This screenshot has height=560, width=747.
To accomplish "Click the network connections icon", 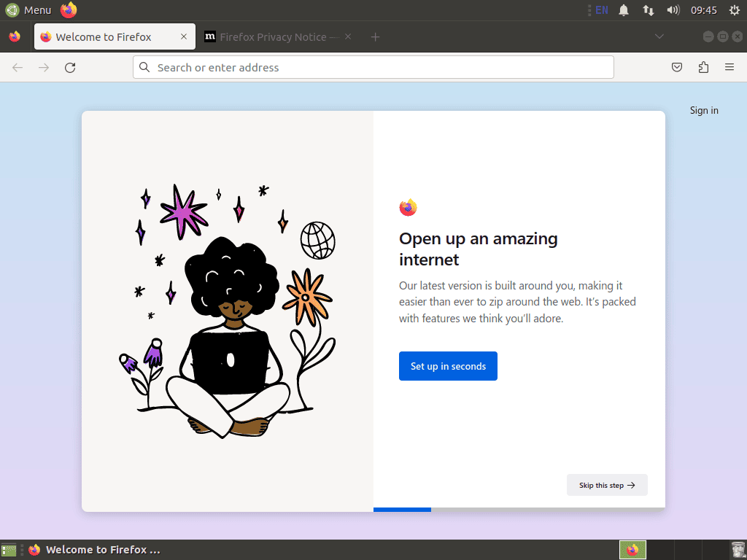I will 648,10.
